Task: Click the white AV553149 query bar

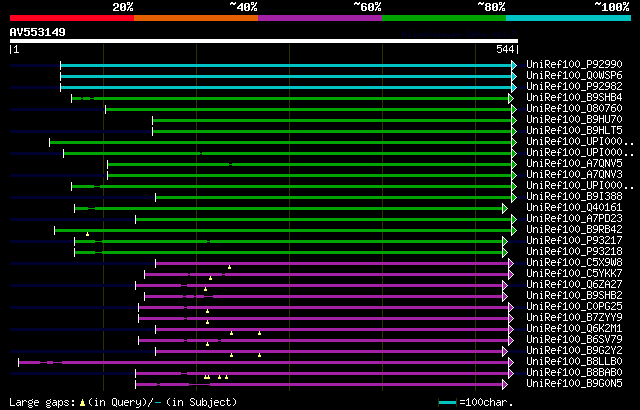Action: point(264,41)
